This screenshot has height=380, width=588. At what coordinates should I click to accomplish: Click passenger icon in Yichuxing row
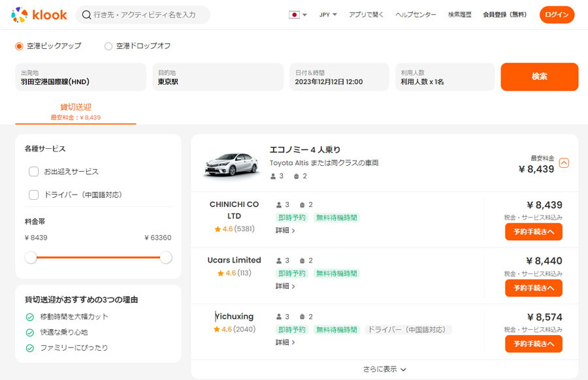[279, 317]
